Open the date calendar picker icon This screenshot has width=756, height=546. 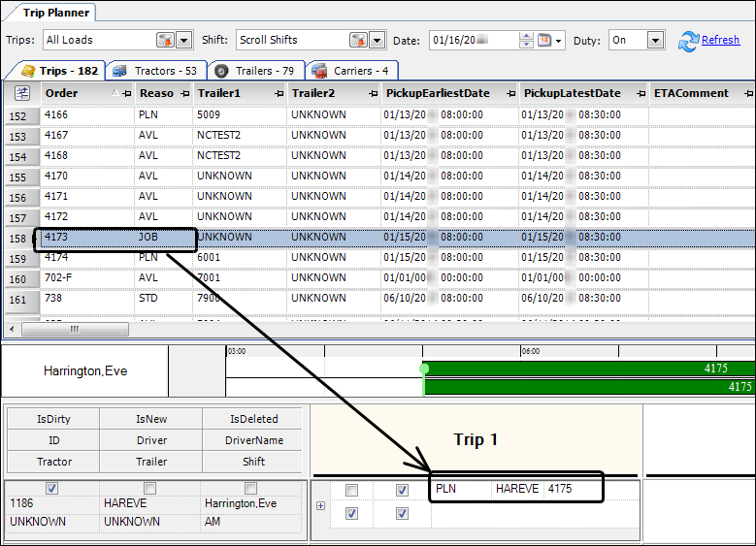(544, 41)
